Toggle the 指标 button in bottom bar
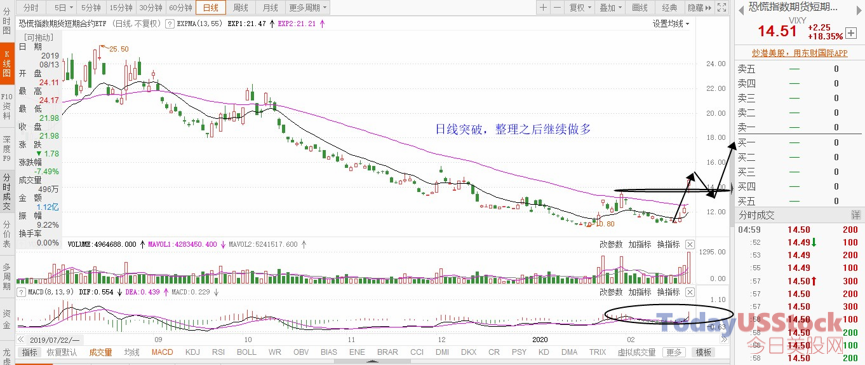This screenshot has height=365, width=865. [30, 352]
